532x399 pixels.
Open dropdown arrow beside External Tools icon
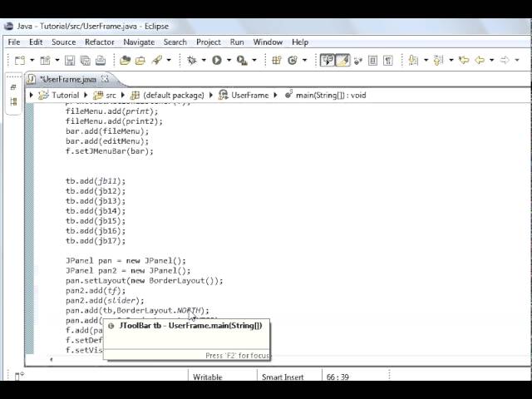254,61
